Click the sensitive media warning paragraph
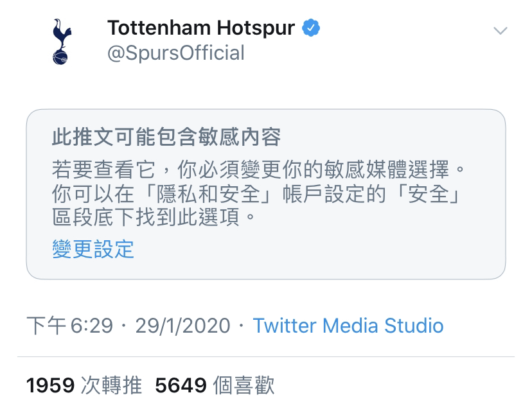Screen dimensions: 532x411 pos(258,193)
